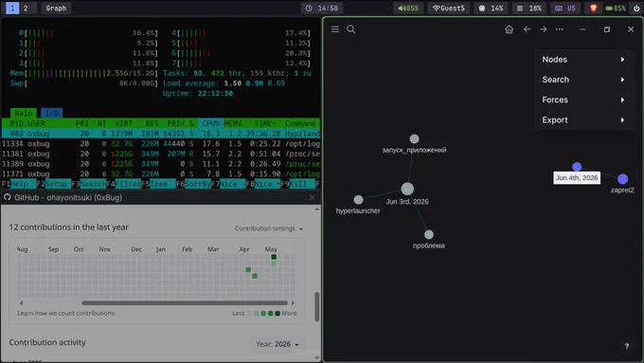Go to home via house icon
The width and height of the screenshot is (644, 363).
click(509, 29)
